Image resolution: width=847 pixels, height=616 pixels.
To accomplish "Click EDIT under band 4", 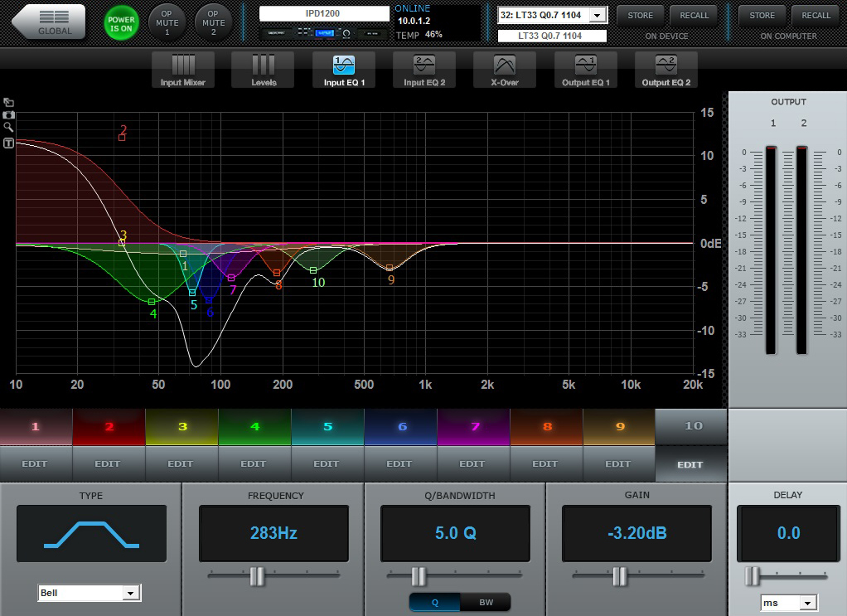I will pos(255,463).
